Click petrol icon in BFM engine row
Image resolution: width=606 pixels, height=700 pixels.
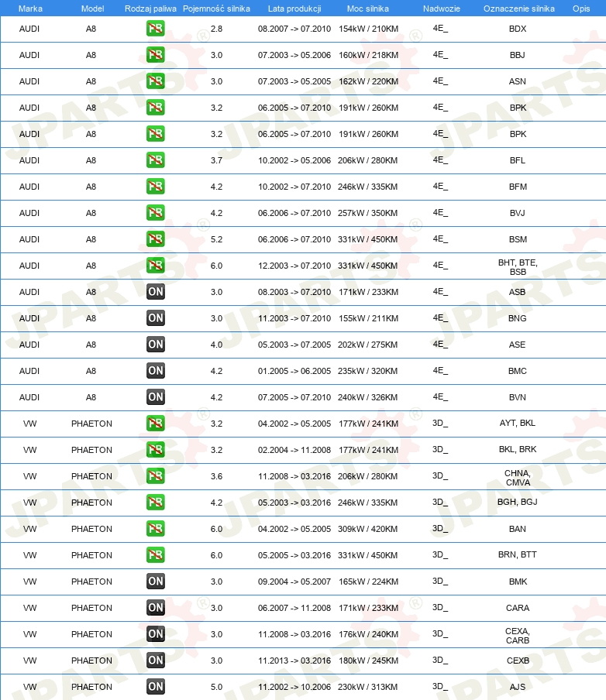pyautogui.click(x=156, y=187)
